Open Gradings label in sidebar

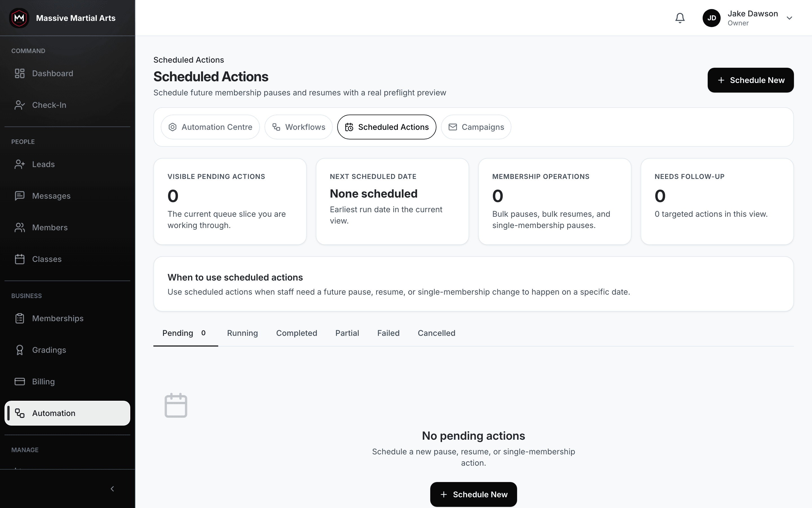point(49,350)
